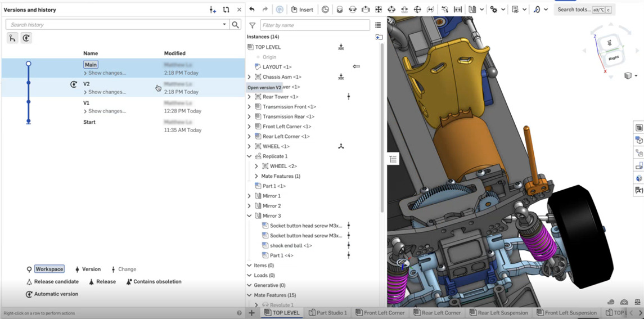644x319 pixels.
Task: Click the Insert parts and assemblies button
Action: [302, 10]
